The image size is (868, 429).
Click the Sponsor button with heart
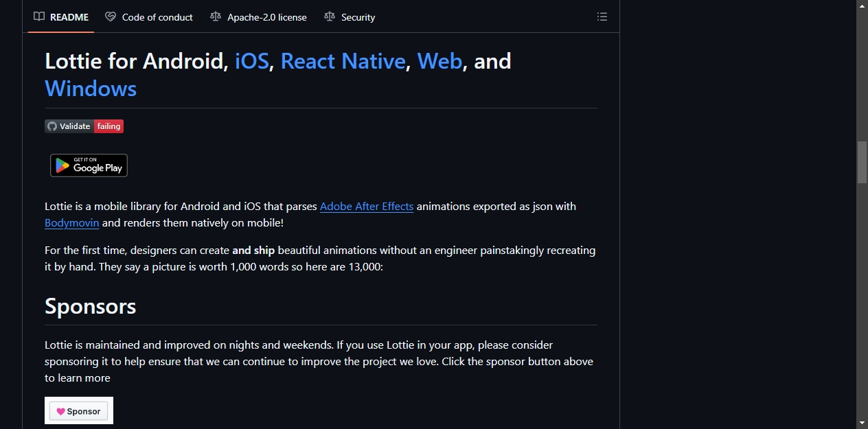pos(79,411)
